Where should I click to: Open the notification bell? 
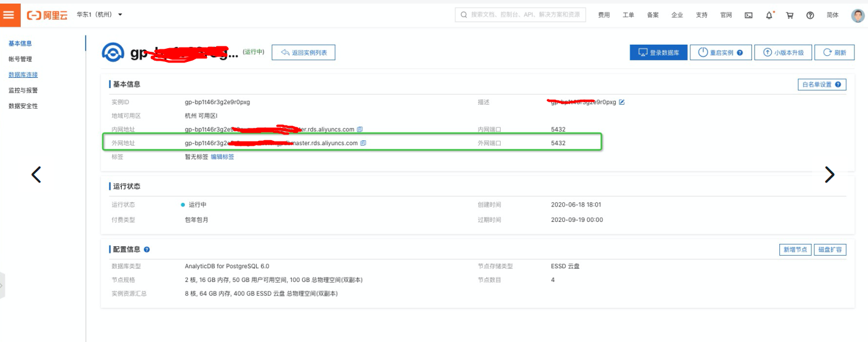tap(769, 15)
